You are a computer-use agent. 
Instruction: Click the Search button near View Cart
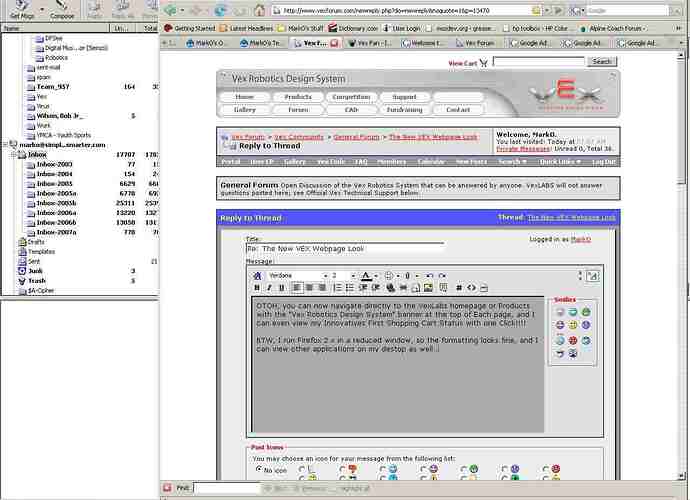click(602, 61)
